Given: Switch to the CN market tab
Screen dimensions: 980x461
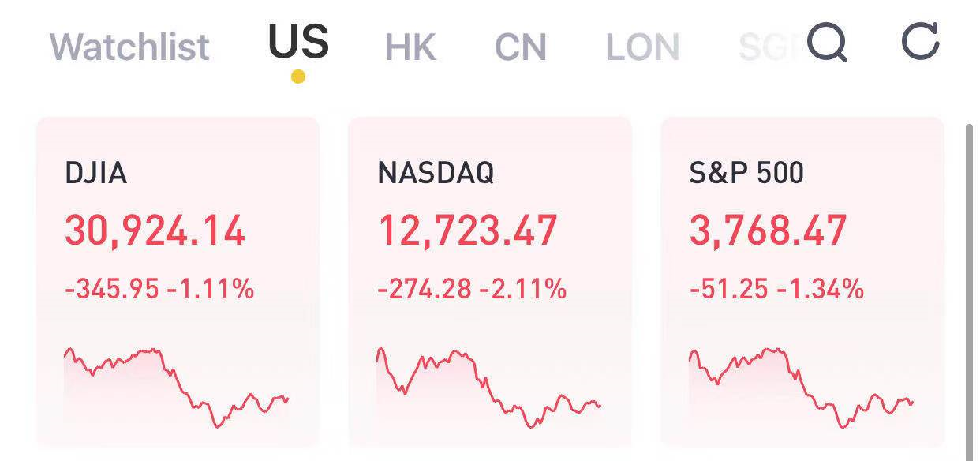Looking at the screenshot, I should click(520, 47).
